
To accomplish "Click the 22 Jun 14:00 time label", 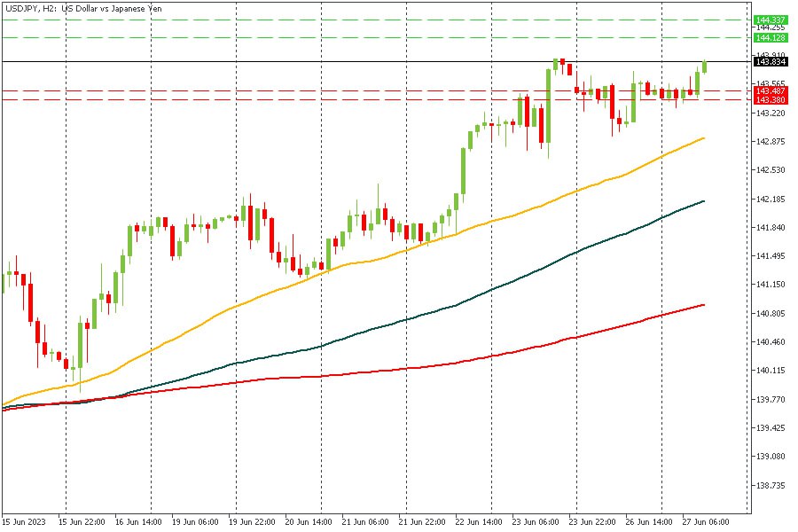I will point(479,522).
